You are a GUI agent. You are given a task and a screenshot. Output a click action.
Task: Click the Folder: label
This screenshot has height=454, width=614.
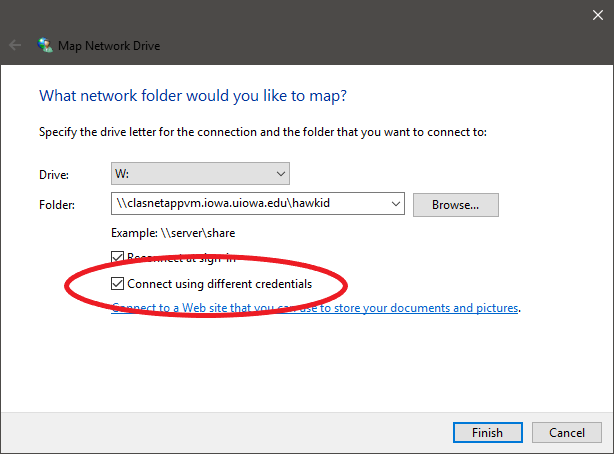56,205
